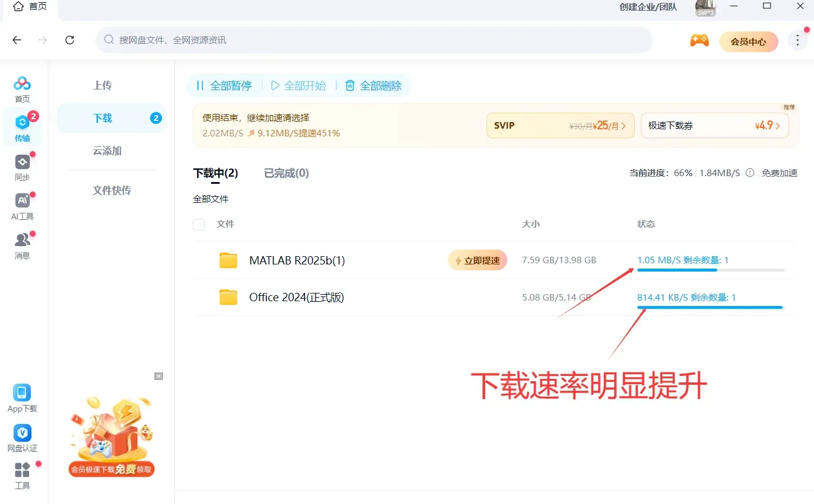This screenshot has width=814, height=504.
Task: Click the info icon next to 免费加速
Action: [751, 173]
